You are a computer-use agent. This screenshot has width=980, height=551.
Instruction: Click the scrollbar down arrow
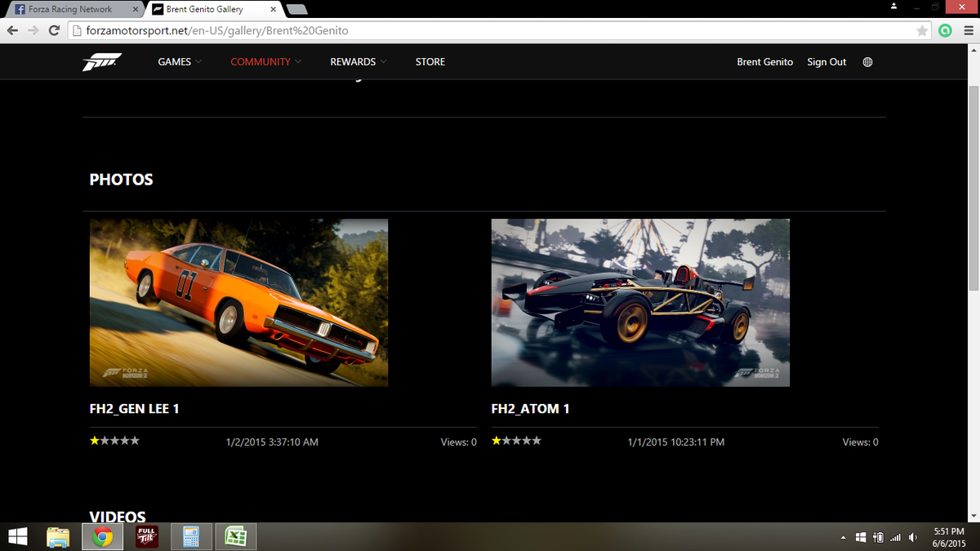click(x=973, y=516)
